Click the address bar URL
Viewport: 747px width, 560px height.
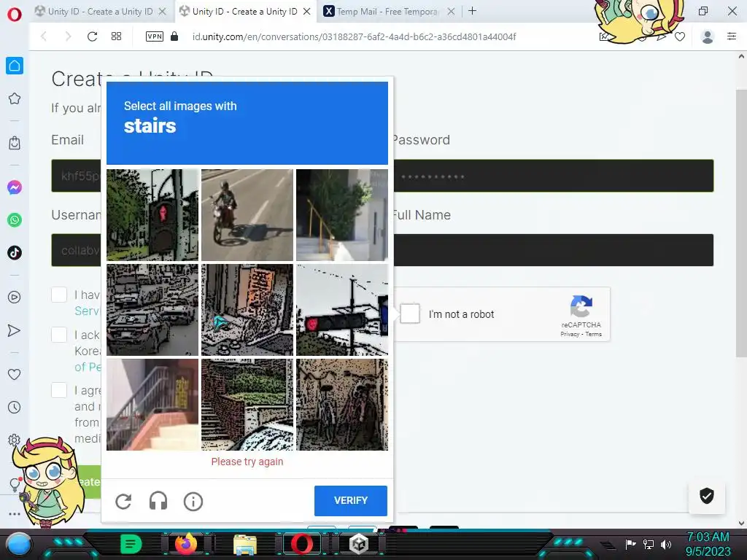(354, 36)
